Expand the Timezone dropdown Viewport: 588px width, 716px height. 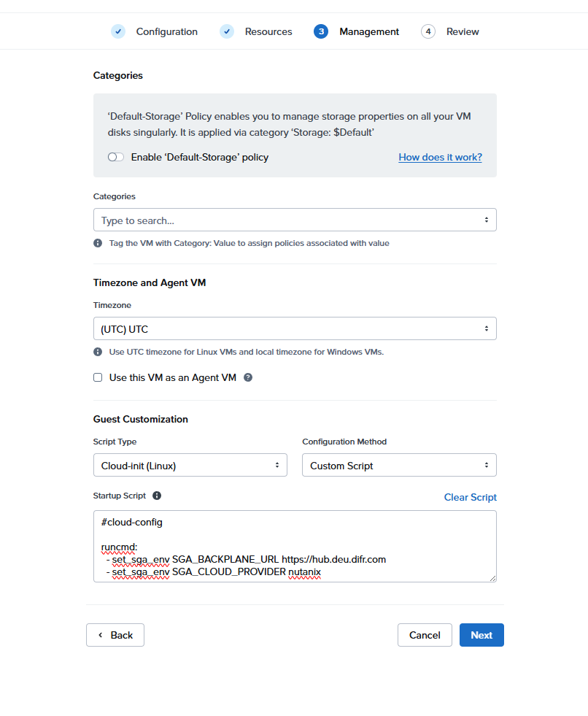295,328
